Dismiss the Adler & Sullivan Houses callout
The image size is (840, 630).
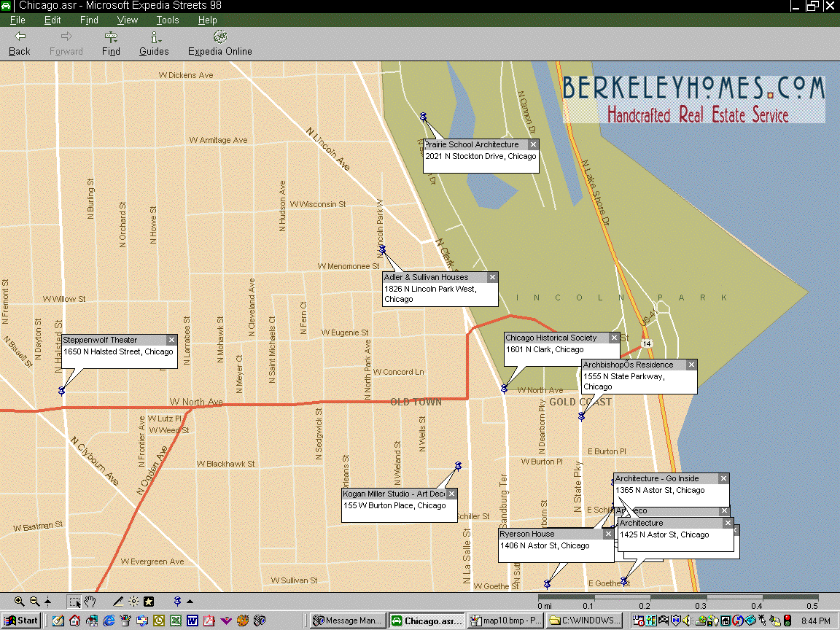pos(493,277)
